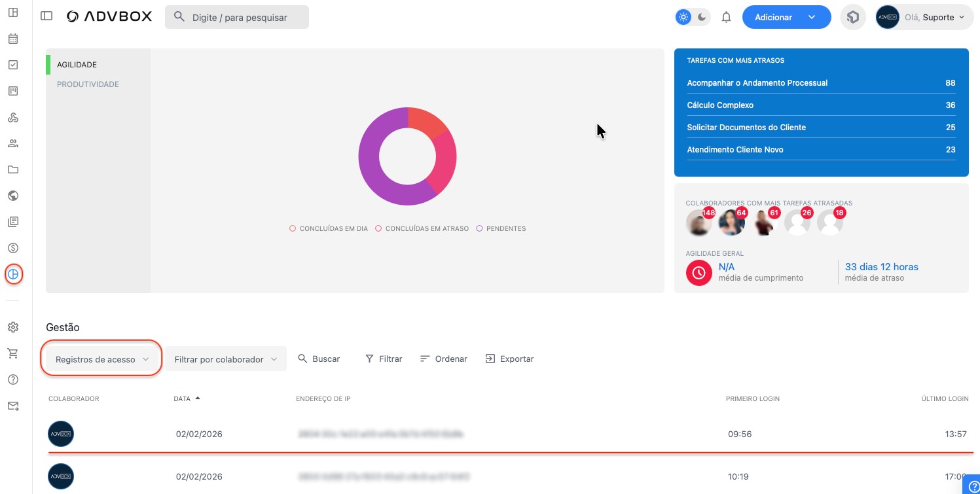Click the shopping cart sidebar icon
980x494 pixels.
click(13, 353)
